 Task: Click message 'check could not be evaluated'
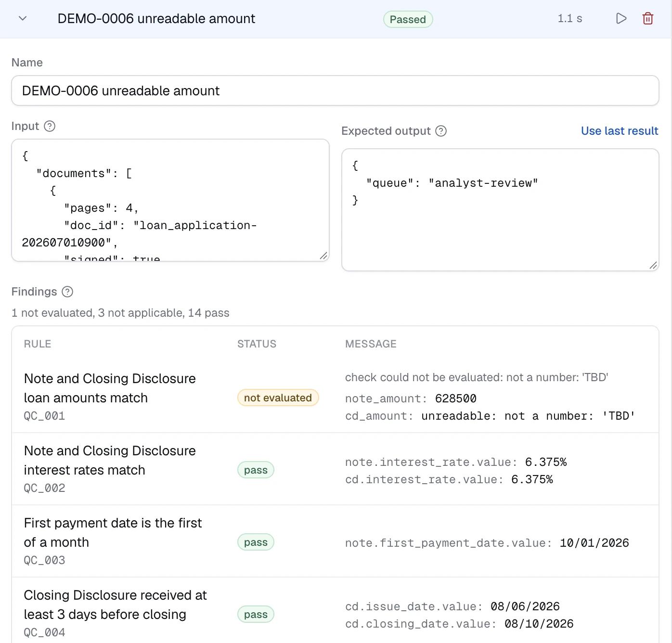click(477, 377)
